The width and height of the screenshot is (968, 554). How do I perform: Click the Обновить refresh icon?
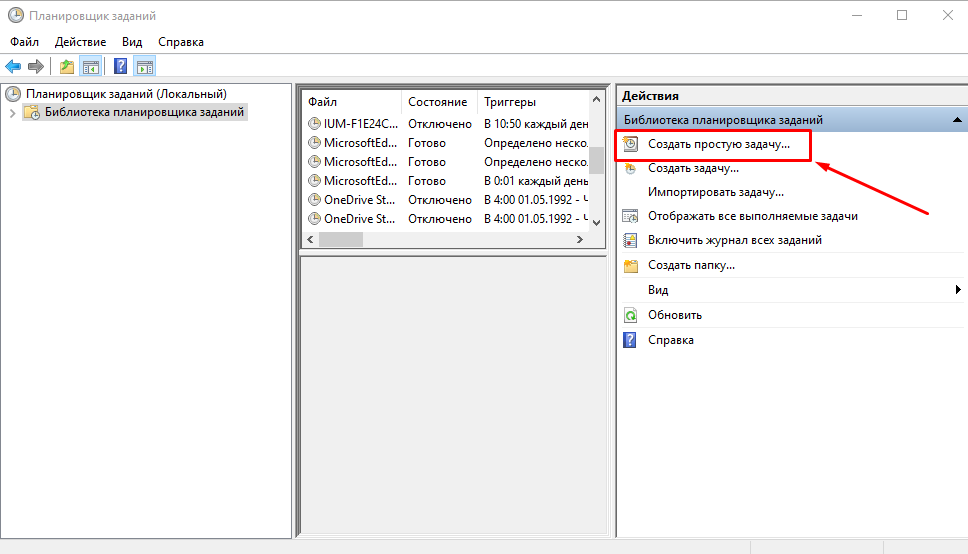630,315
